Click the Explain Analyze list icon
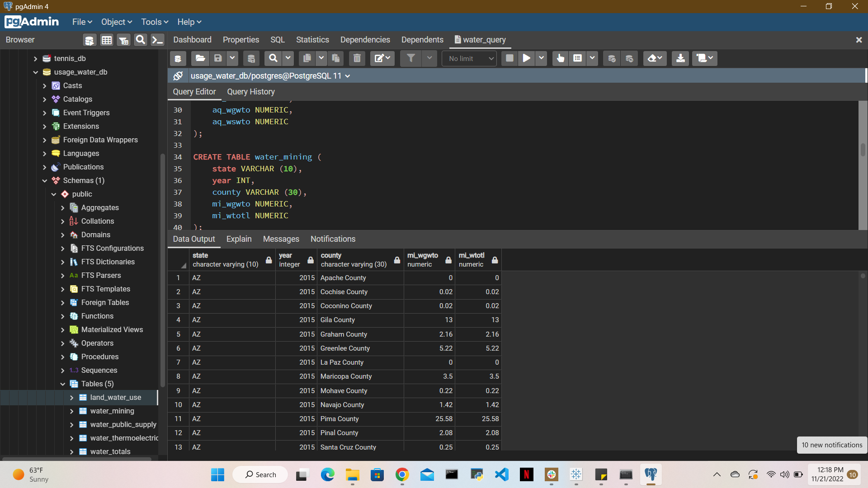Viewport: 868px width, 488px height. (577, 58)
